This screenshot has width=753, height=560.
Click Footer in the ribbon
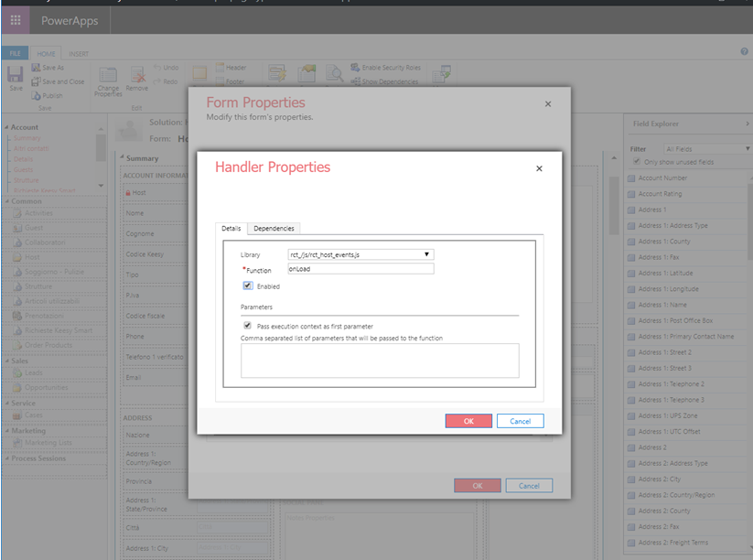(x=230, y=81)
